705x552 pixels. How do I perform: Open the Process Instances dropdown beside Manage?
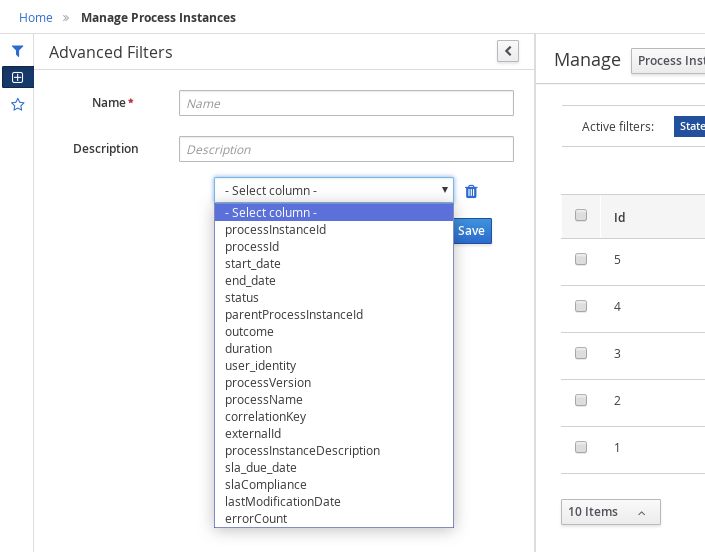pyautogui.click(x=668, y=61)
